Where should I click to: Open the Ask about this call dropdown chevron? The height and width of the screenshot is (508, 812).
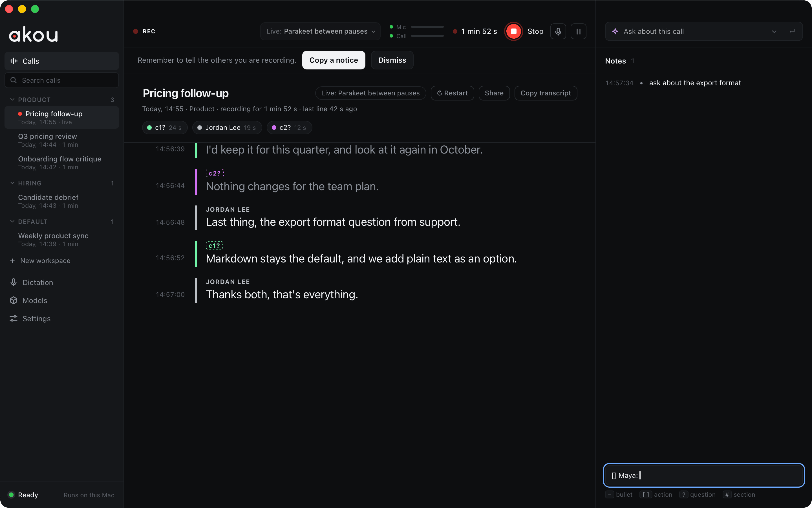(x=774, y=32)
